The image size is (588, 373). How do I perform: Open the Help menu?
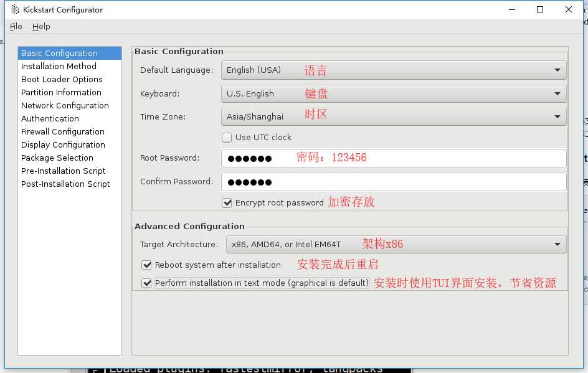point(41,27)
